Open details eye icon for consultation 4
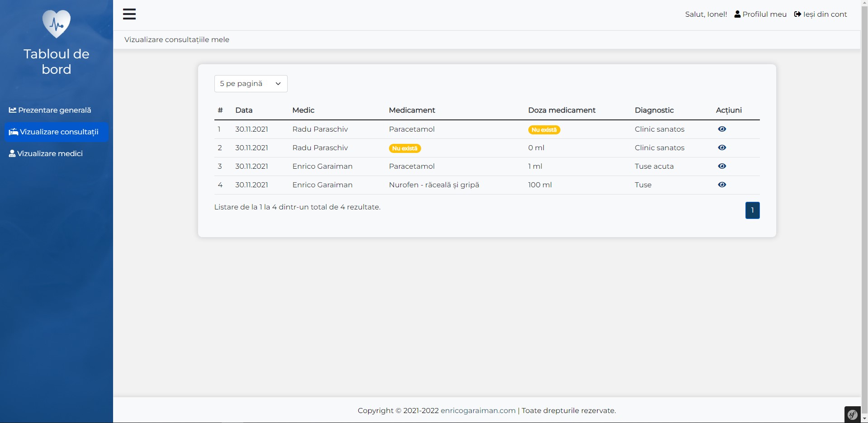 (721, 185)
